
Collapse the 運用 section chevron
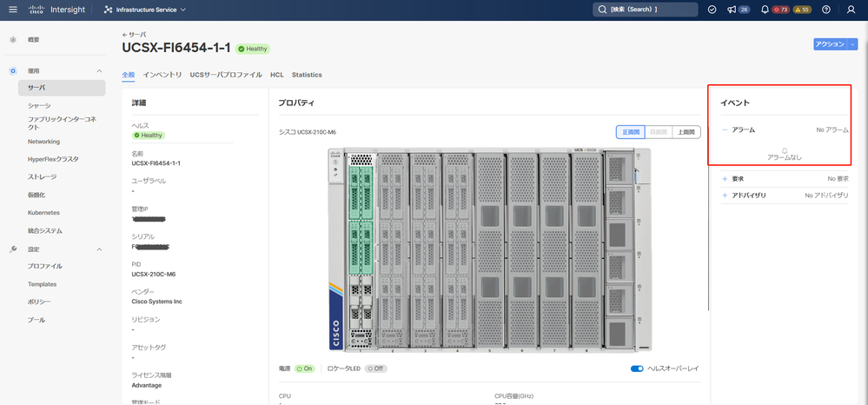100,71
